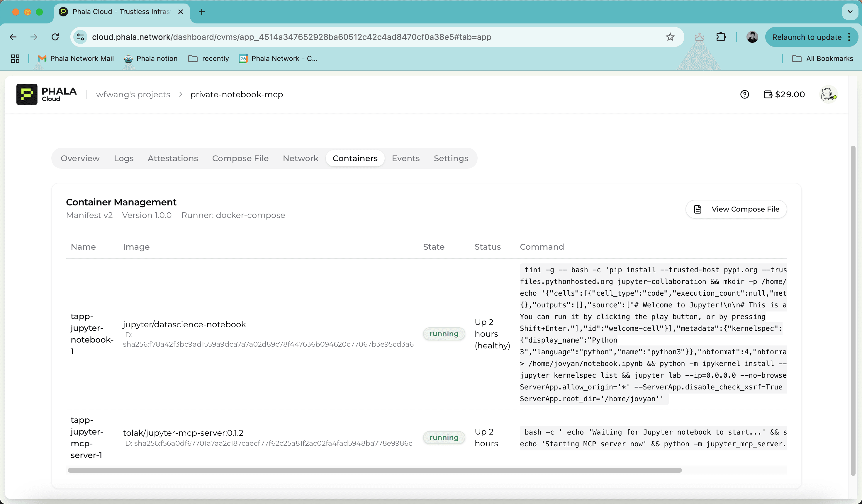Click the Phala Cloud logo icon
Viewport: 862px width, 504px height.
pos(27,94)
